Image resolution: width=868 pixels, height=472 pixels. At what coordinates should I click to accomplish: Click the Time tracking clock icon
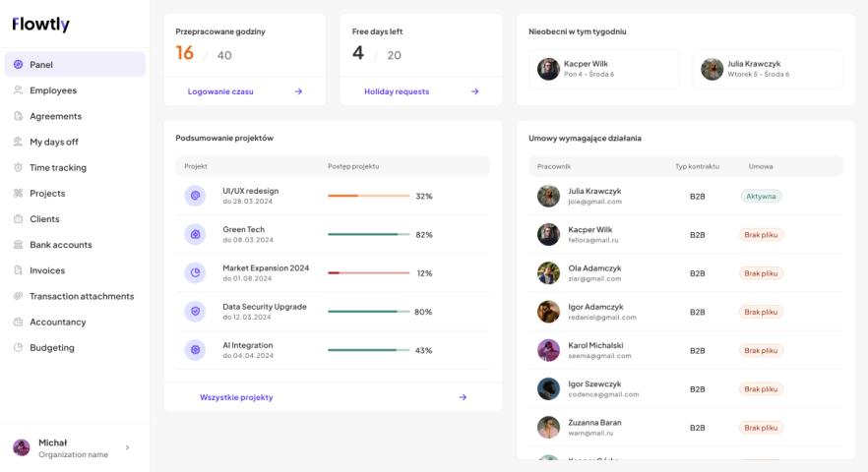[x=18, y=168]
